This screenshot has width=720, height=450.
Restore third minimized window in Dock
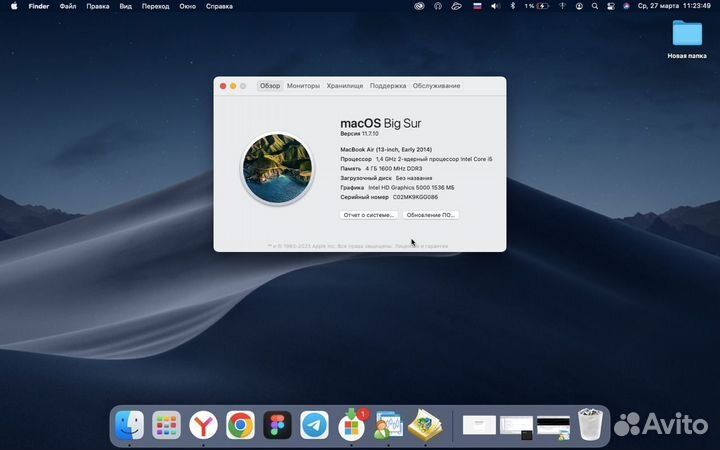pos(554,428)
